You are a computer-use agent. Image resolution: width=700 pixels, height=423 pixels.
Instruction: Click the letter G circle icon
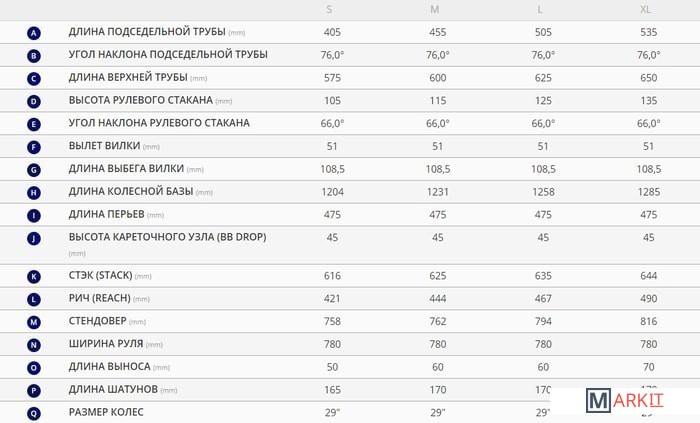coord(34,170)
